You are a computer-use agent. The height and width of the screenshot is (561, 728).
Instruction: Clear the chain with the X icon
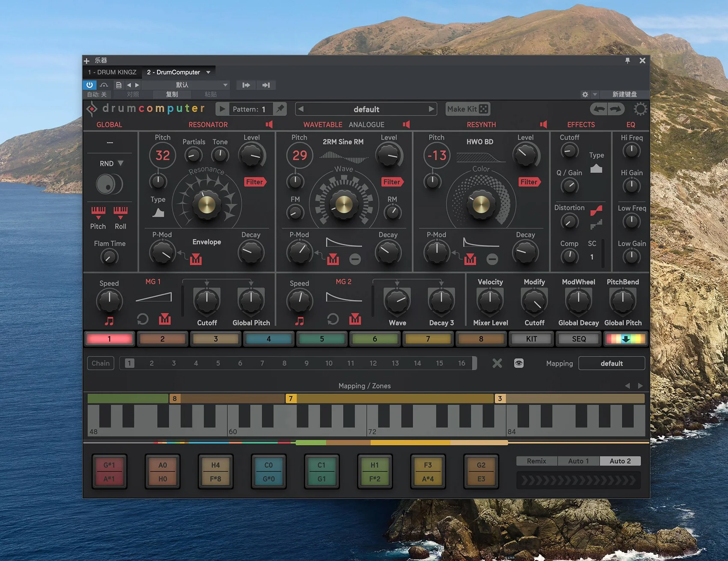point(497,363)
